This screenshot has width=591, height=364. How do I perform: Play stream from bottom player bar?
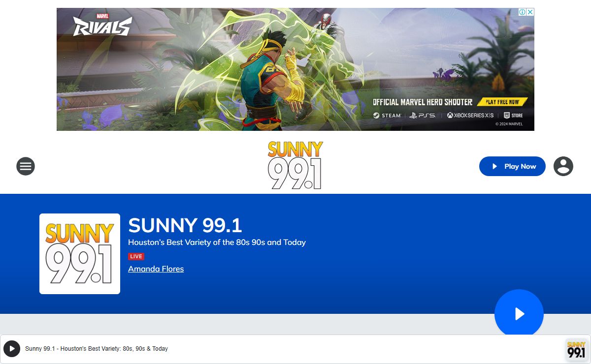(12, 349)
